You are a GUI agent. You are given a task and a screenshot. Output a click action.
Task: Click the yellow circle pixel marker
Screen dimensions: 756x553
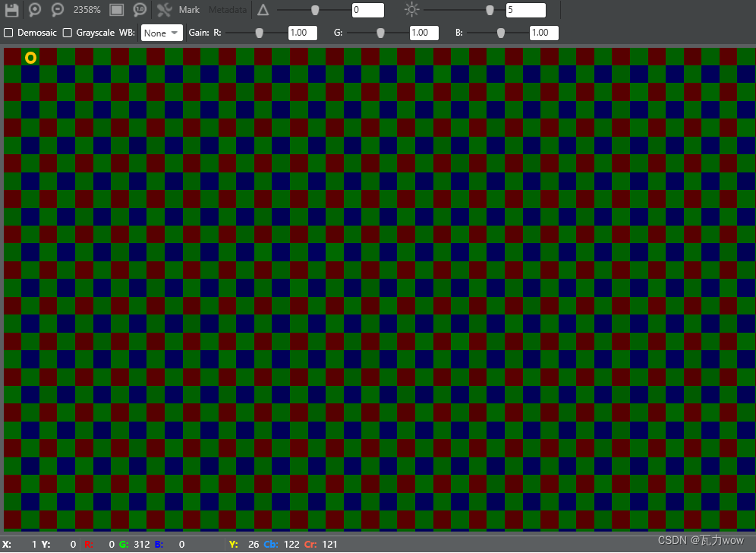coord(30,58)
